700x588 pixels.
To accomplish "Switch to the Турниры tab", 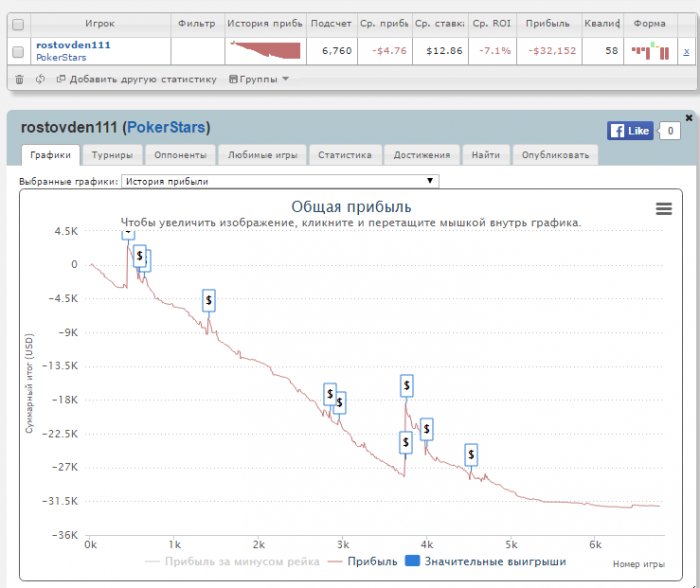I will coord(112,155).
